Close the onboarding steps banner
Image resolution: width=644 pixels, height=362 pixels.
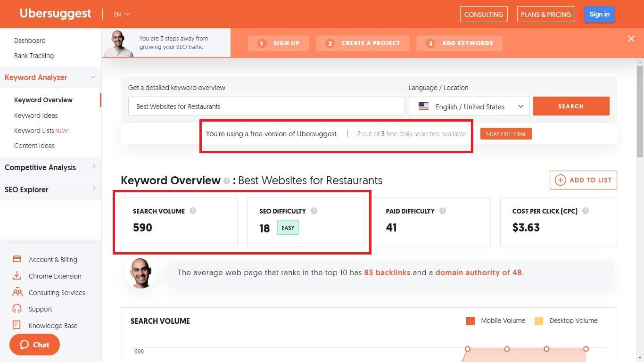(631, 39)
